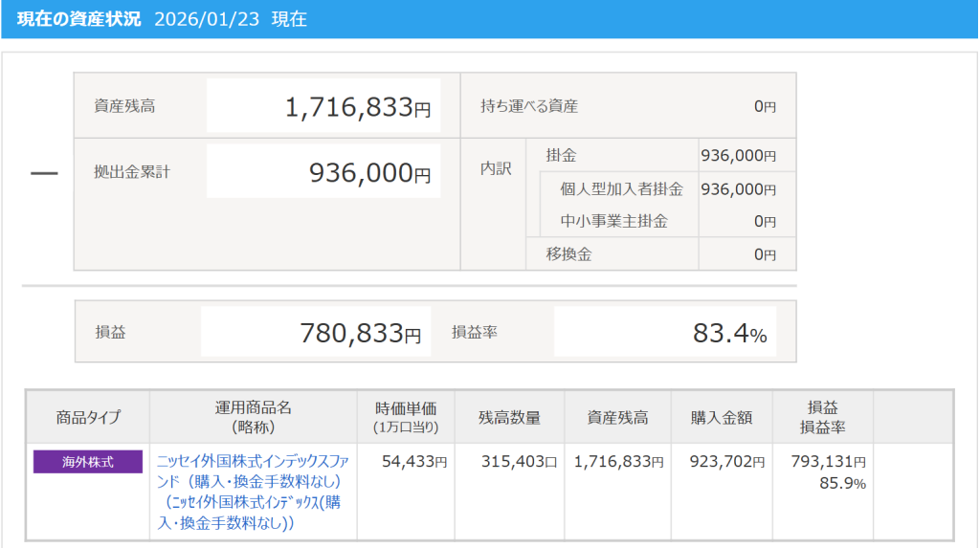Screen dimensions: 980x548
Task: Select the date 2026/01/23 in header
Action: (x=207, y=19)
